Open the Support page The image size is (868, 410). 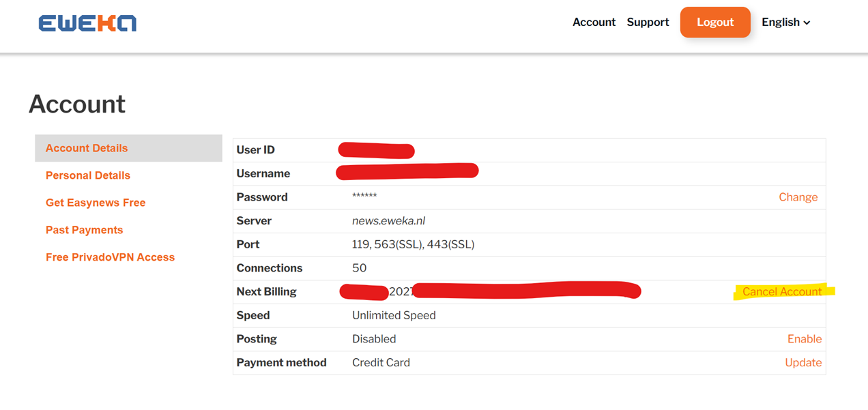click(648, 22)
